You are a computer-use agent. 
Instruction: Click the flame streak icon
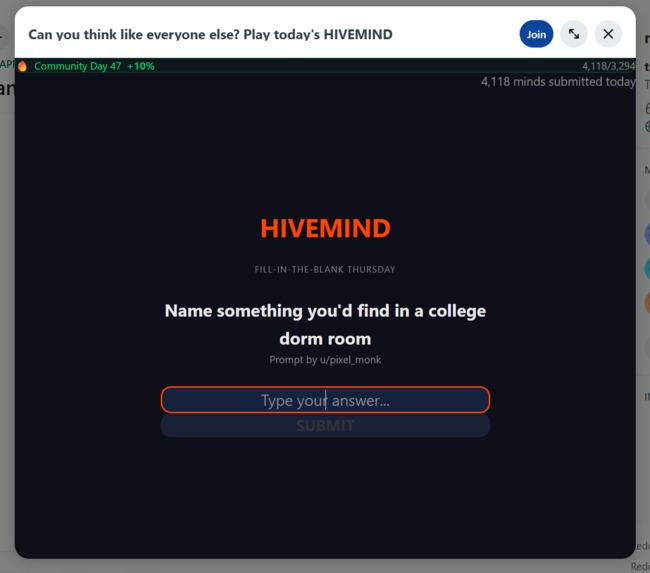[22, 66]
